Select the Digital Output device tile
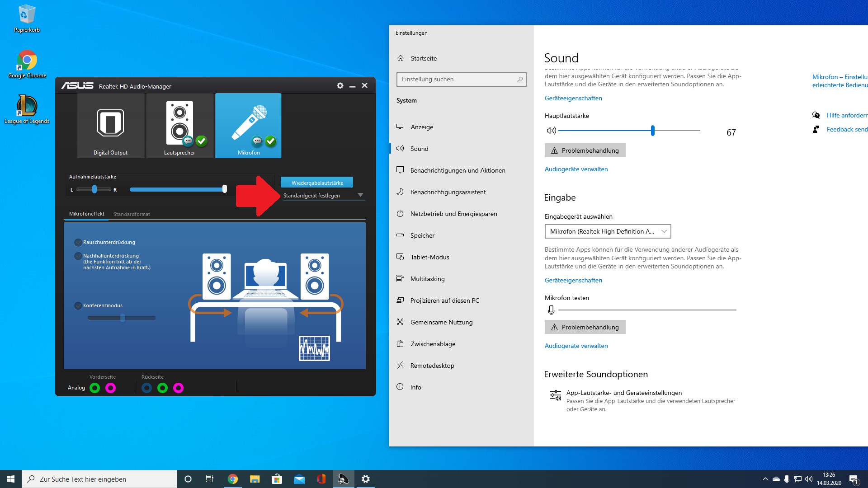 coord(110,126)
